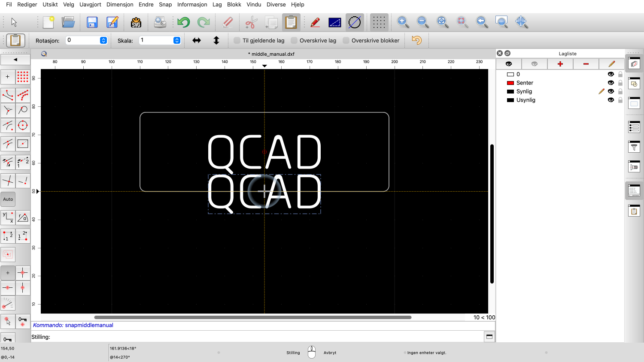
Task: Open the Blokk menu
Action: point(234,4)
